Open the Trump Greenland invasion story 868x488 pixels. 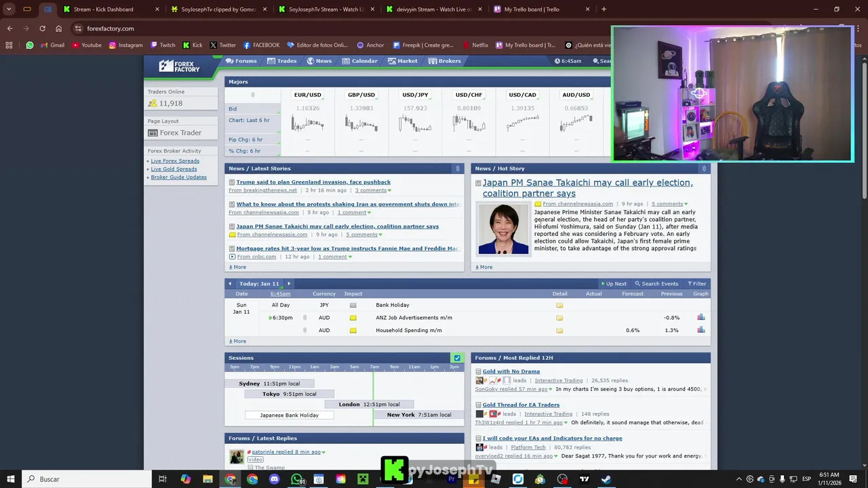pyautogui.click(x=313, y=182)
